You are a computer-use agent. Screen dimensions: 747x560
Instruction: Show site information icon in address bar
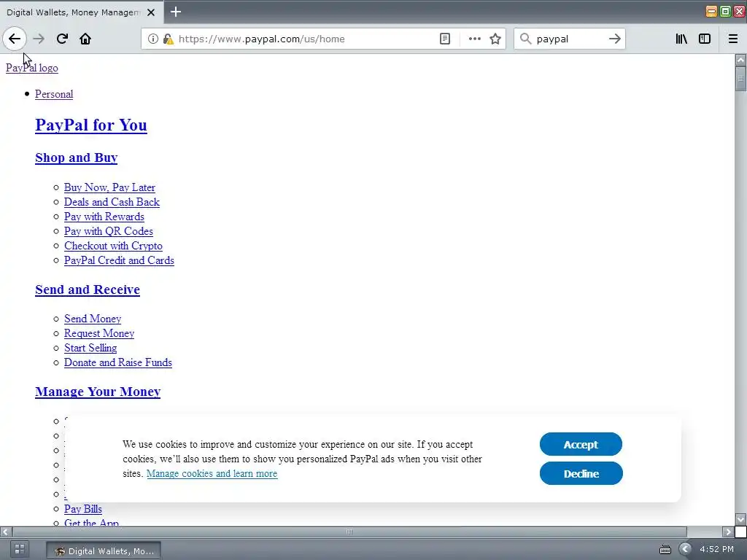(153, 39)
